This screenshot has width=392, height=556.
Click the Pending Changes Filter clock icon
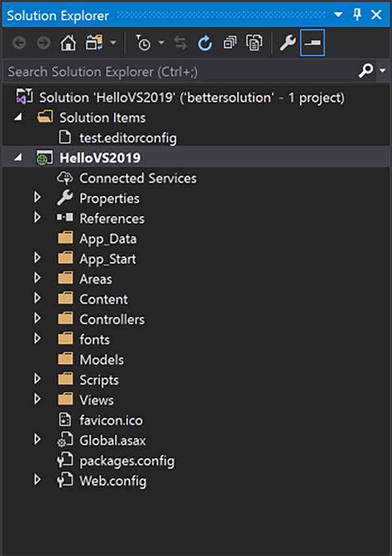143,43
